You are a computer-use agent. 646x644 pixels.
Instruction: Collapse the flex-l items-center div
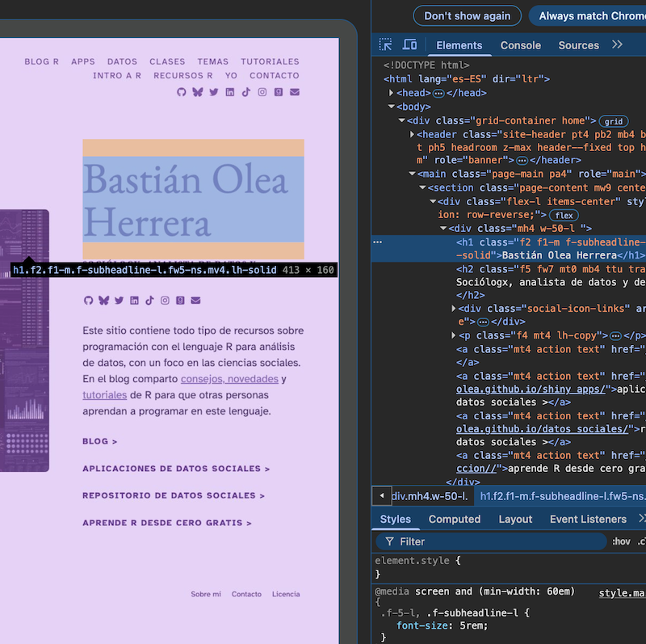pyautogui.click(x=432, y=202)
